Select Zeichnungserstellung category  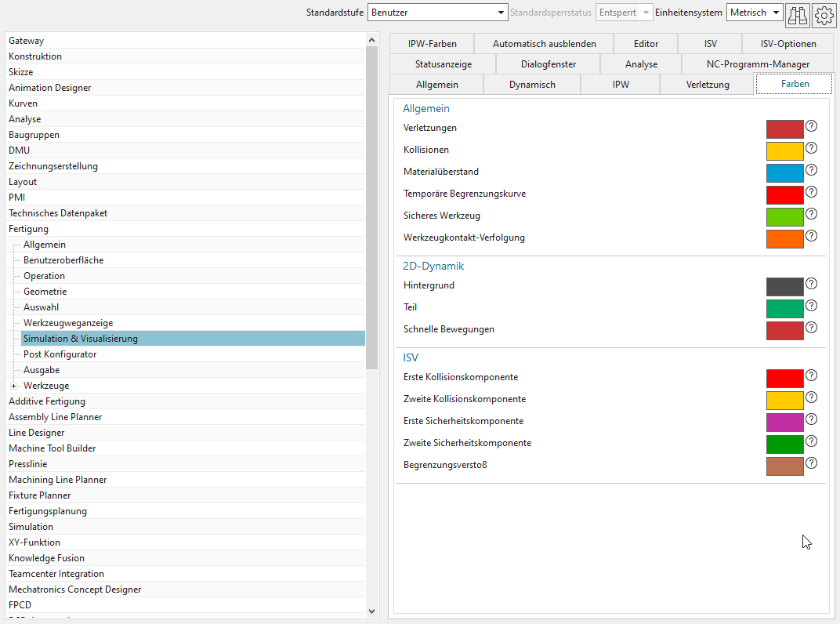tap(186, 166)
